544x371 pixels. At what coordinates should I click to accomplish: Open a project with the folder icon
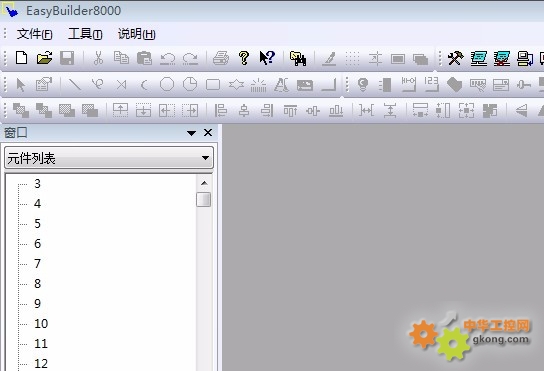pyautogui.click(x=44, y=58)
